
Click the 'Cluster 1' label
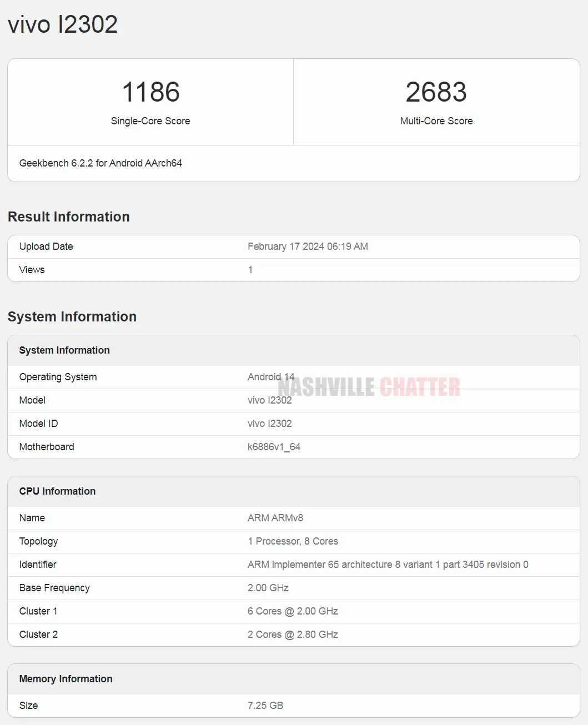pos(38,611)
